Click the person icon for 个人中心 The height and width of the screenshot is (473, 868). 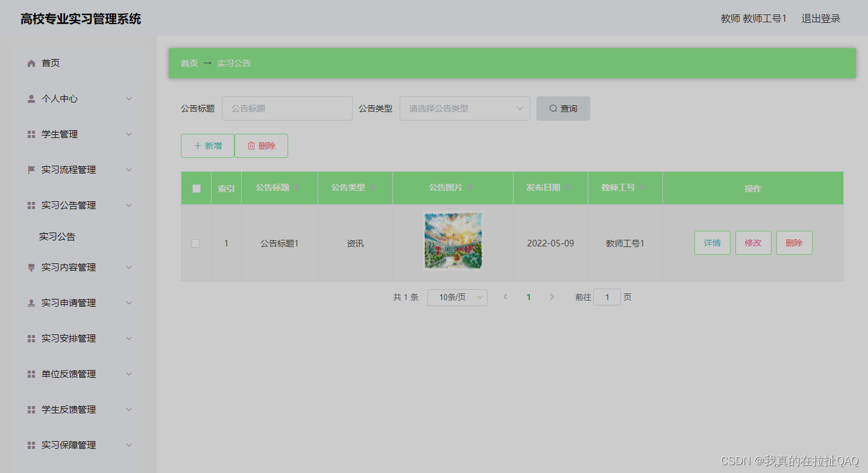coord(31,98)
